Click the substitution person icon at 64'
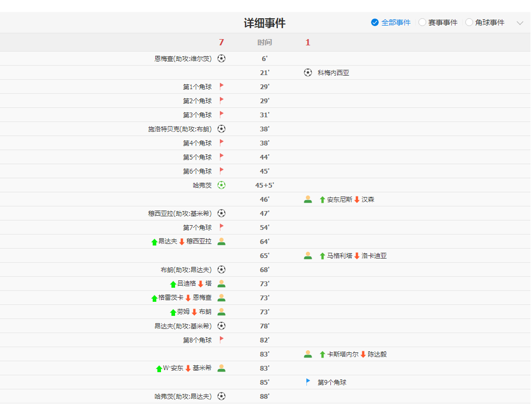 coord(221,241)
